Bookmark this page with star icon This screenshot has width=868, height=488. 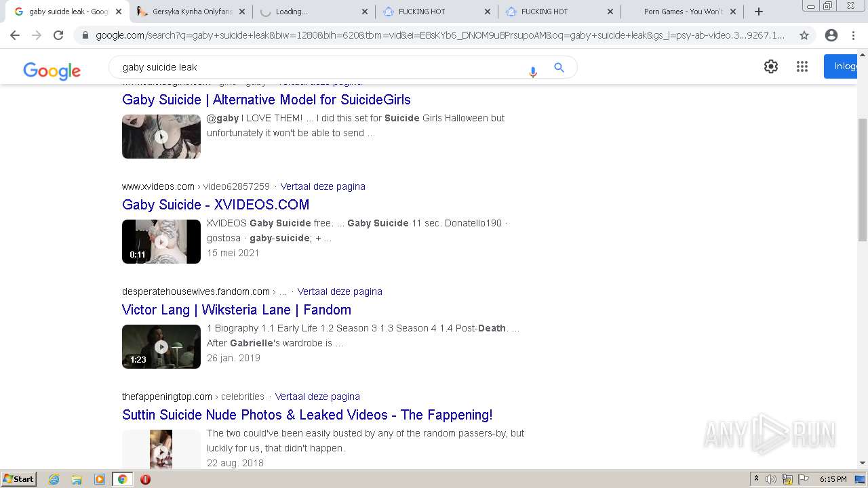pos(804,35)
